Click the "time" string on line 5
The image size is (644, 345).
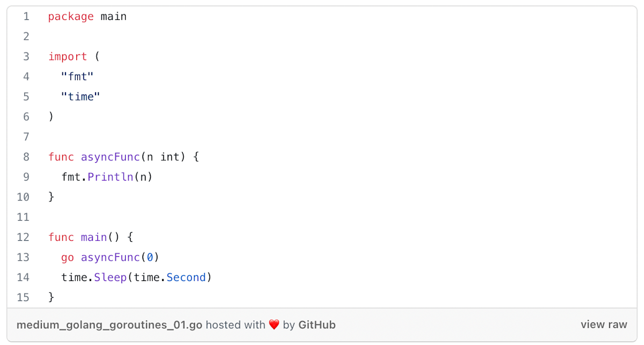click(81, 97)
